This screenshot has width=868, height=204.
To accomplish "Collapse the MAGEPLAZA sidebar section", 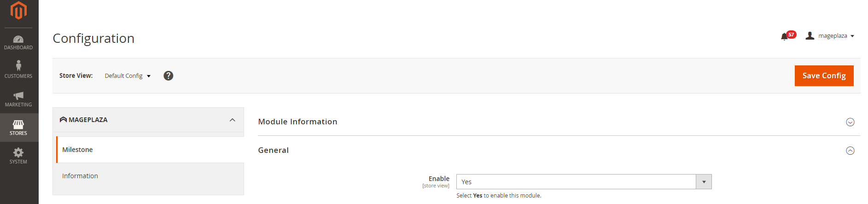I will coord(233,120).
